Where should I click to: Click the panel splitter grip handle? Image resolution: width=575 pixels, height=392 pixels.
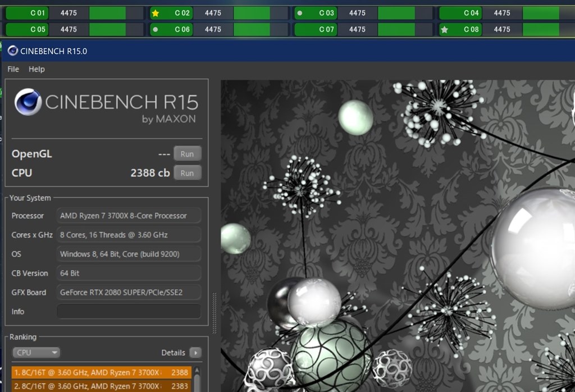click(x=214, y=313)
